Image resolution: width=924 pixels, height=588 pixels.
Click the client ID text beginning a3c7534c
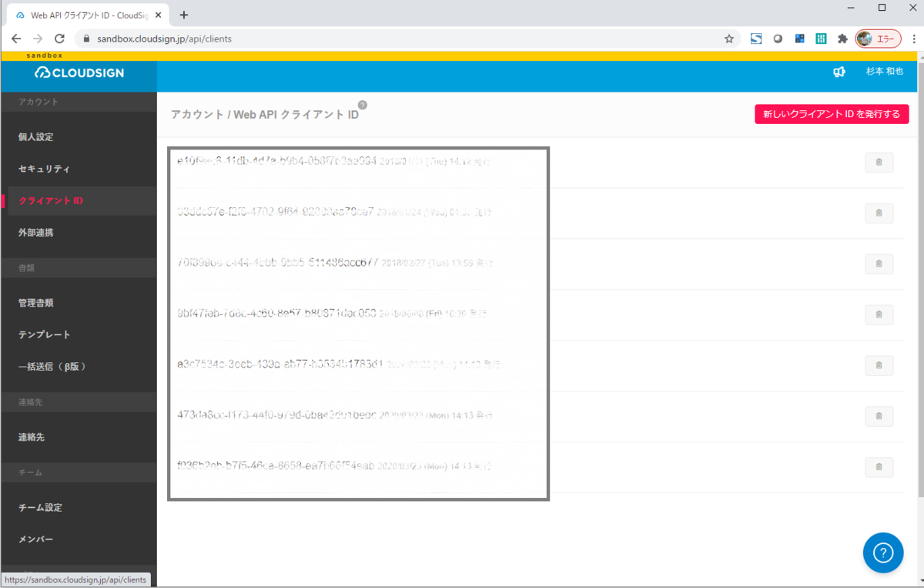[280, 364]
